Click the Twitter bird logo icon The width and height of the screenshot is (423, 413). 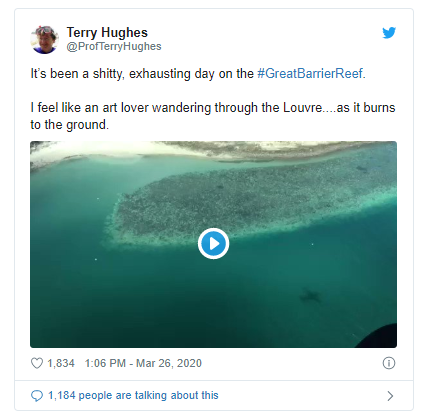pos(389,33)
